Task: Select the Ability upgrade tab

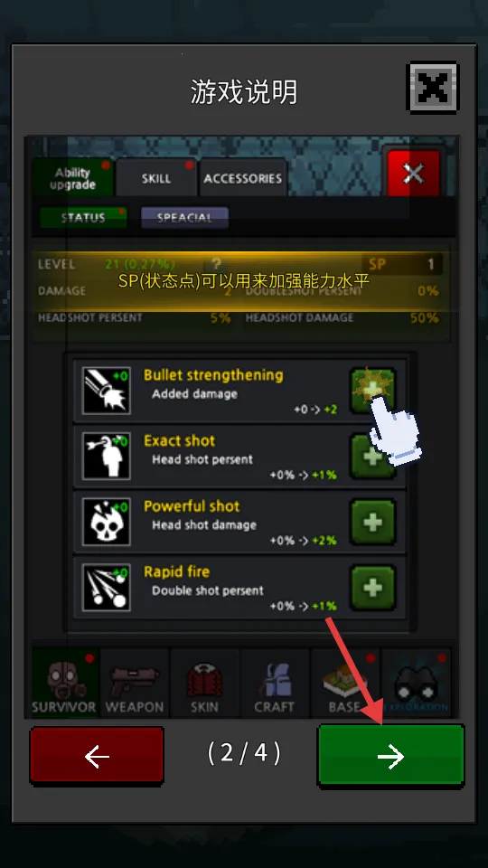Action: (72, 178)
